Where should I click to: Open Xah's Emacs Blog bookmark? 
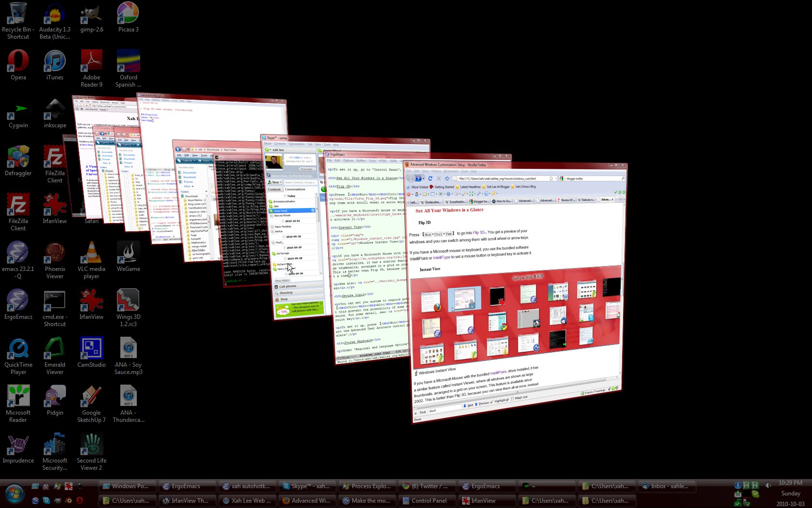(523, 186)
